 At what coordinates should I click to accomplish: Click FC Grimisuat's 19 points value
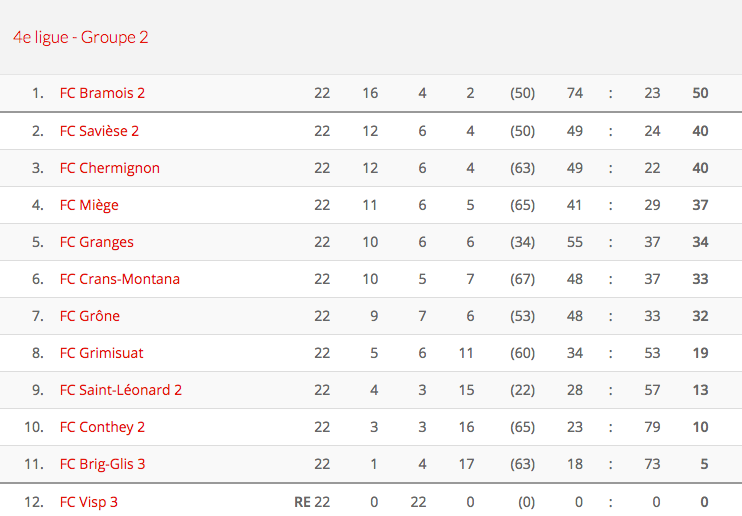tap(700, 353)
